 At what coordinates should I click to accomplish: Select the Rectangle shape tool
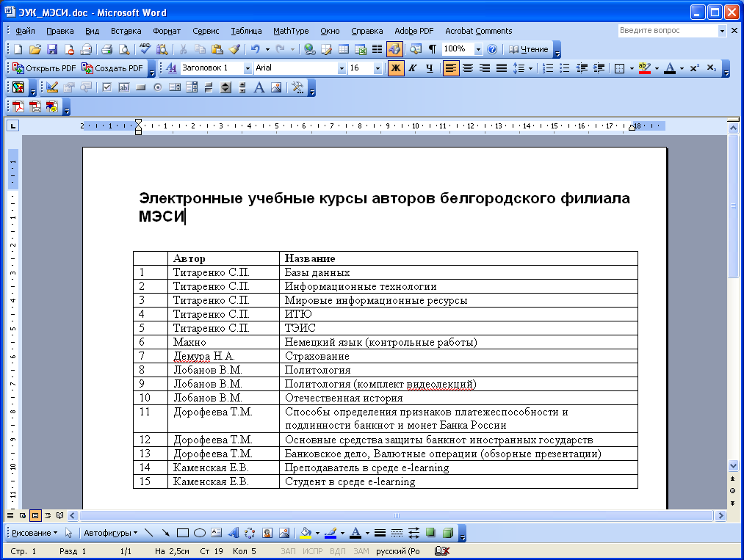pos(184,533)
